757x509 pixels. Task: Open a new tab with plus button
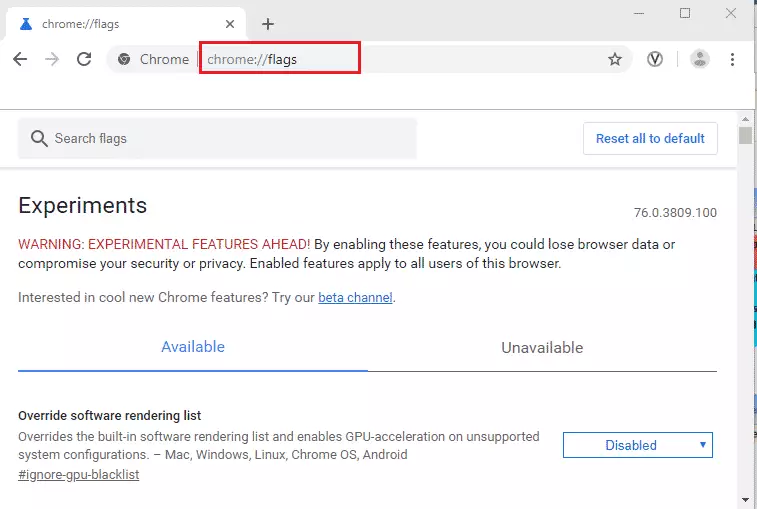(268, 24)
